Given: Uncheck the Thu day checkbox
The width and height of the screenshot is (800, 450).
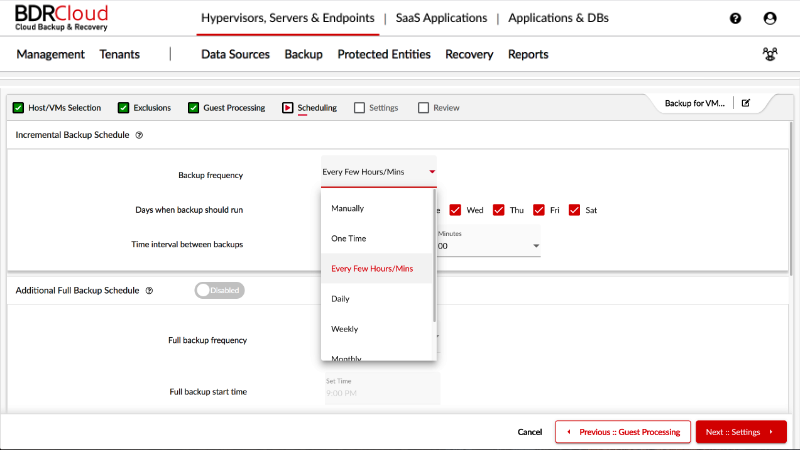Looking at the screenshot, I should (x=498, y=210).
